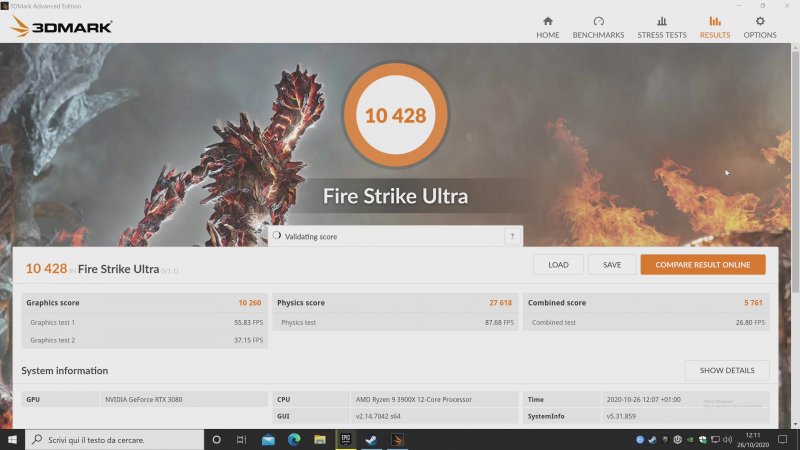Open the Options section
Screen dimensions: 800x450
coord(760,28)
